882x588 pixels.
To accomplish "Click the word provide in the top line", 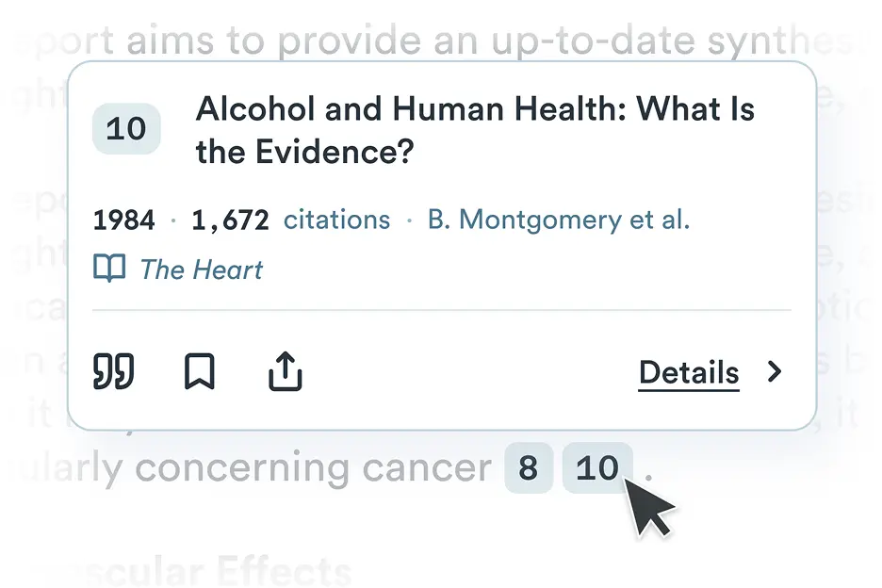I will 350,41.
